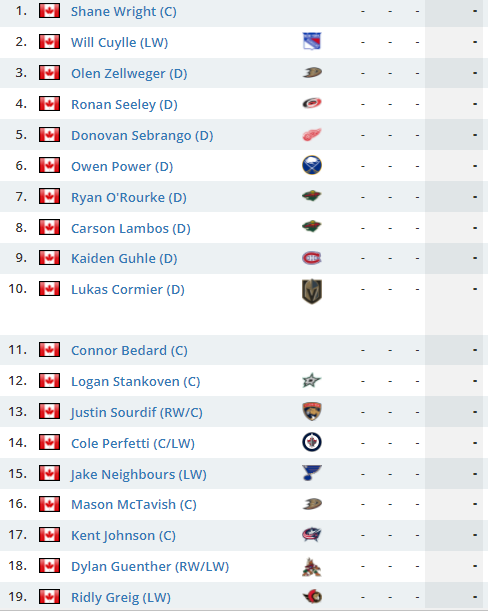488x611 pixels.
Task: Click the New York Rangers logo beside Will Cuylle
Action: (x=312, y=42)
